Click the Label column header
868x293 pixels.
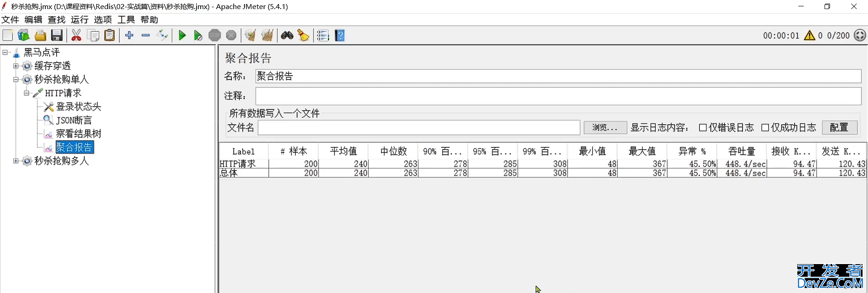244,151
